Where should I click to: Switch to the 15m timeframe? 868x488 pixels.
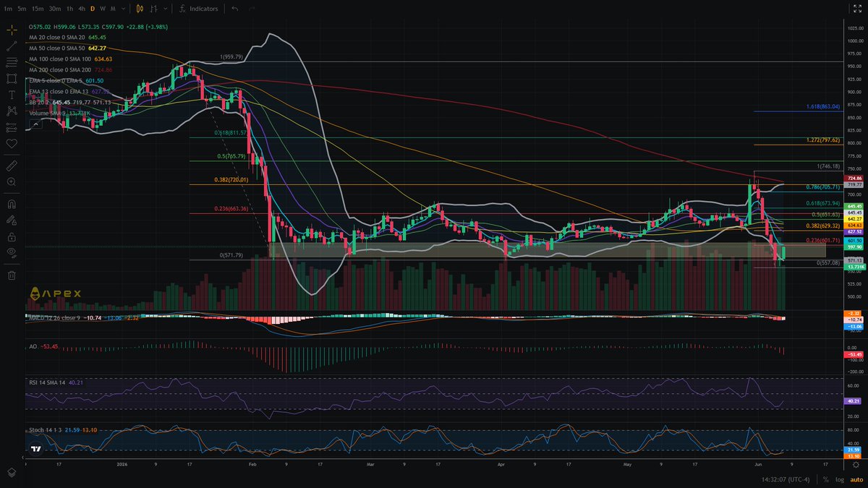(38, 9)
